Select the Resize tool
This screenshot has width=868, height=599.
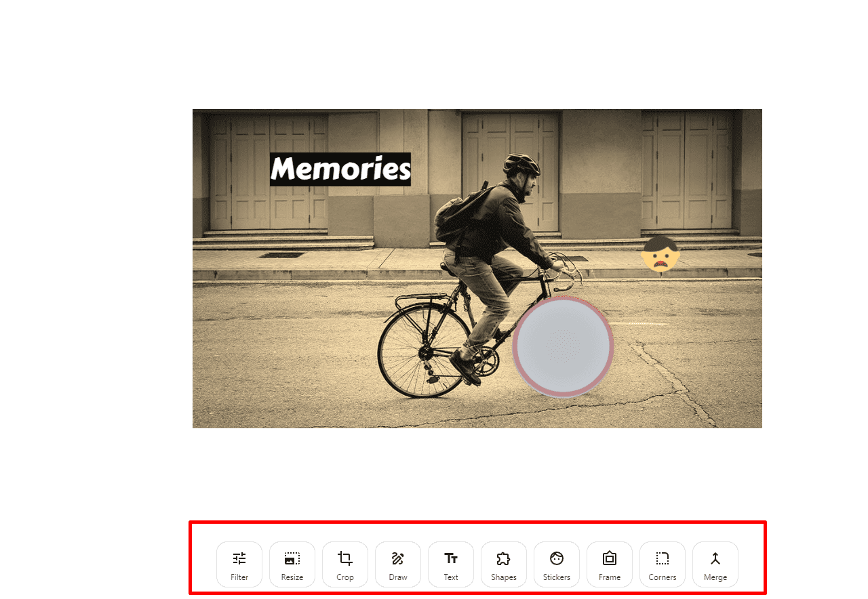point(292,564)
